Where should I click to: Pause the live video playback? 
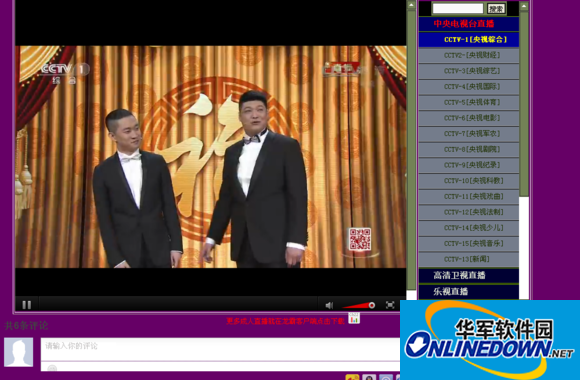[27, 305]
